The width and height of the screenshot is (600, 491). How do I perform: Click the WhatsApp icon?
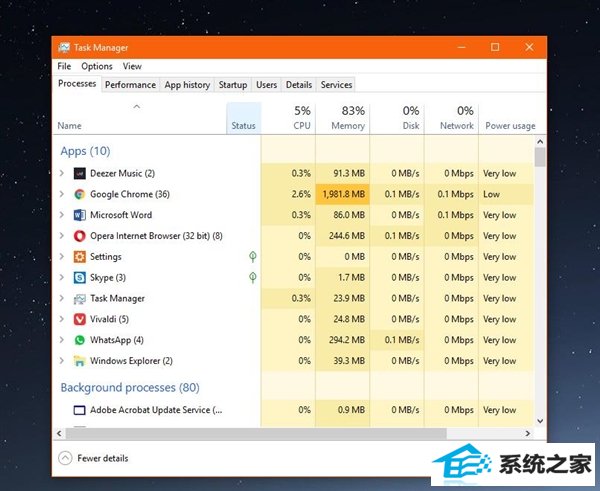pyautogui.click(x=79, y=340)
